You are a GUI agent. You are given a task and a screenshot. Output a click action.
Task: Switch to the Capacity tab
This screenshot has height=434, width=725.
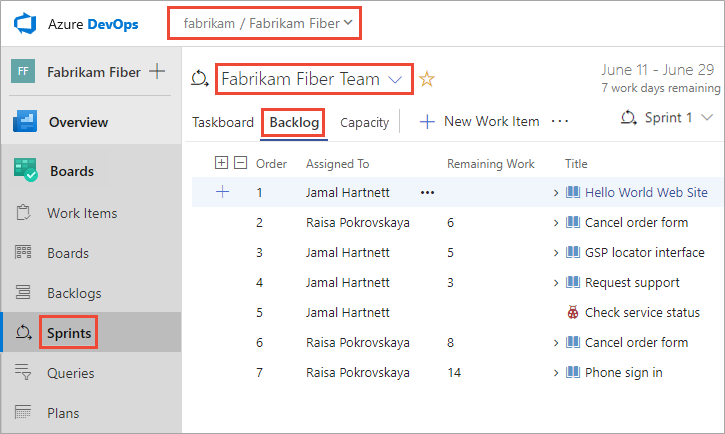(364, 122)
